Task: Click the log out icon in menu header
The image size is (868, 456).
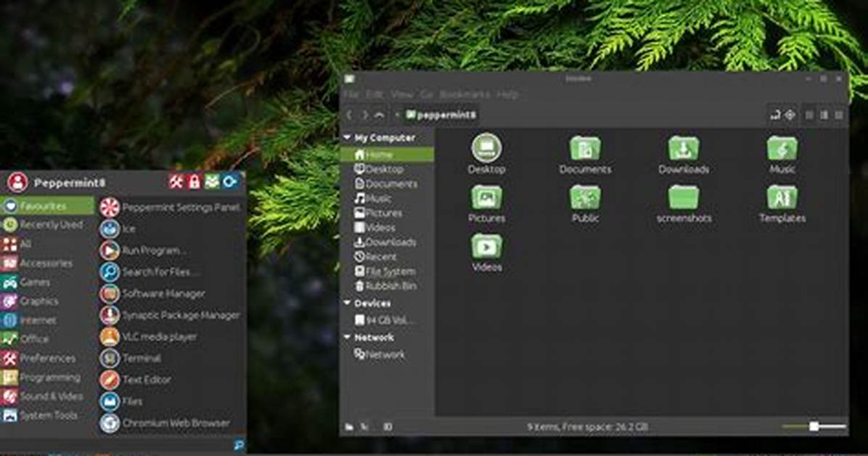Action: (230, 182)
